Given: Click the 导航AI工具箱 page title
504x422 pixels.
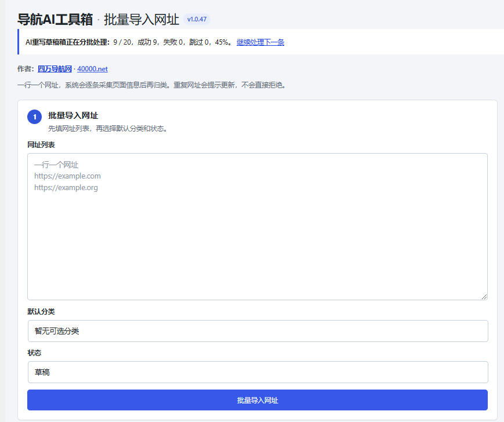Looking at the screenshot, I should (x=55, y=19).
